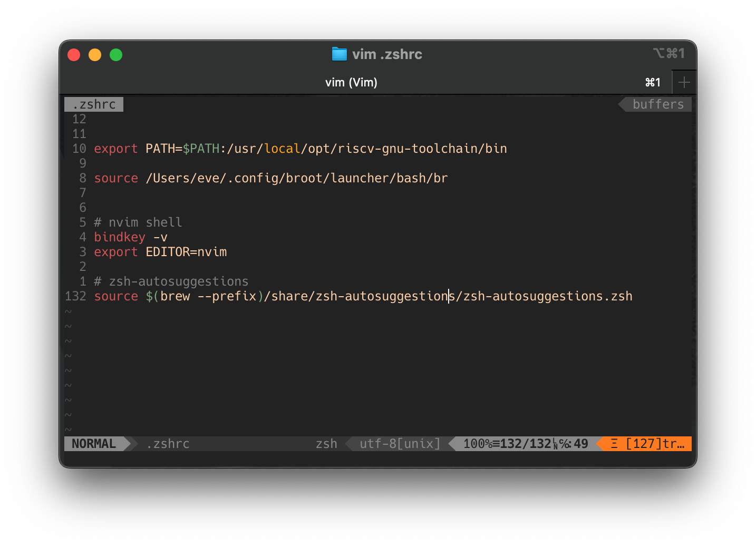Click the zsh filetype segment in the statusline
The width and height of the screenshot is (756, 546).
coord(326,443)
